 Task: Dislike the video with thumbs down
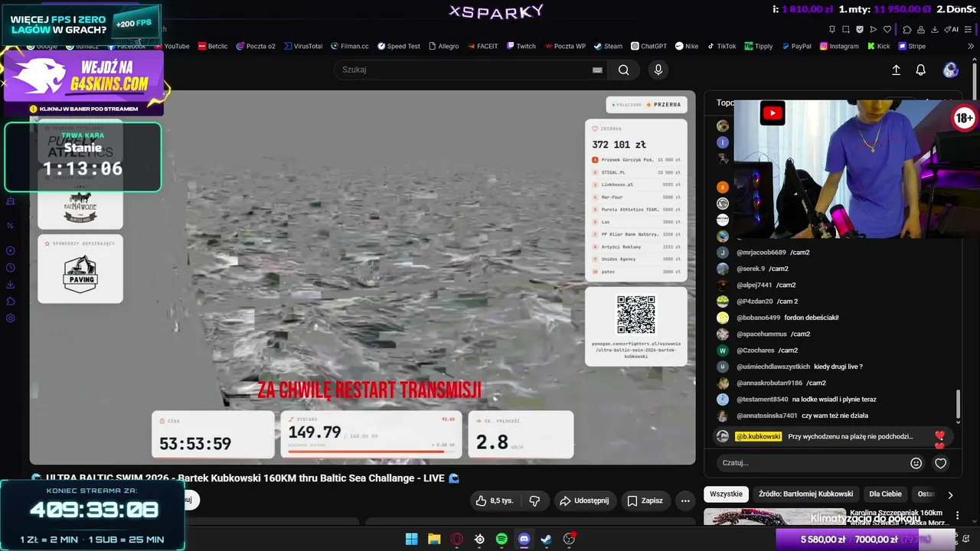(535, 500)
